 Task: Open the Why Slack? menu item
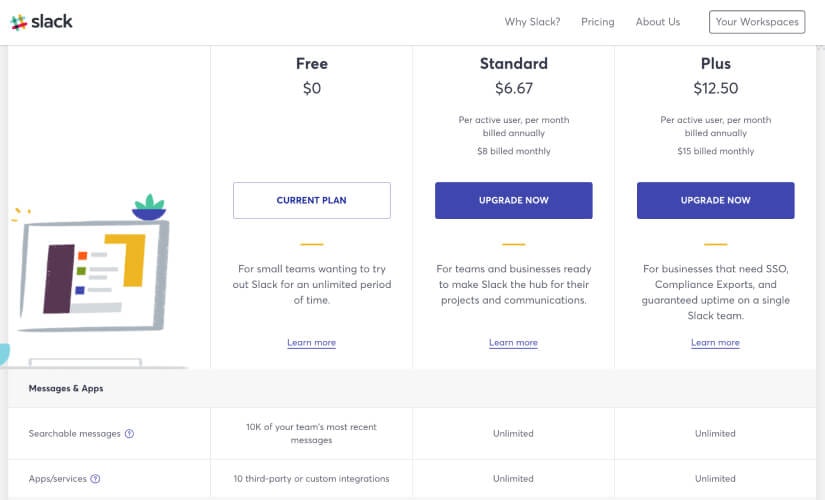tap(532, 22)
